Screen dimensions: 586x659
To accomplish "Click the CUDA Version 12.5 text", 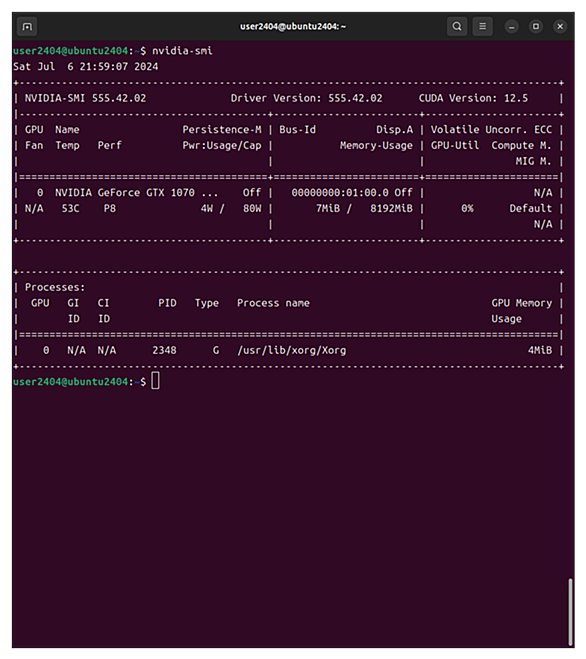I will (x=473, y=98).
